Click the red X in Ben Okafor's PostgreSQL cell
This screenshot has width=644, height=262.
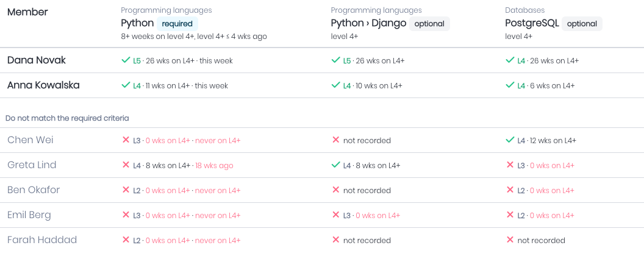510,190
